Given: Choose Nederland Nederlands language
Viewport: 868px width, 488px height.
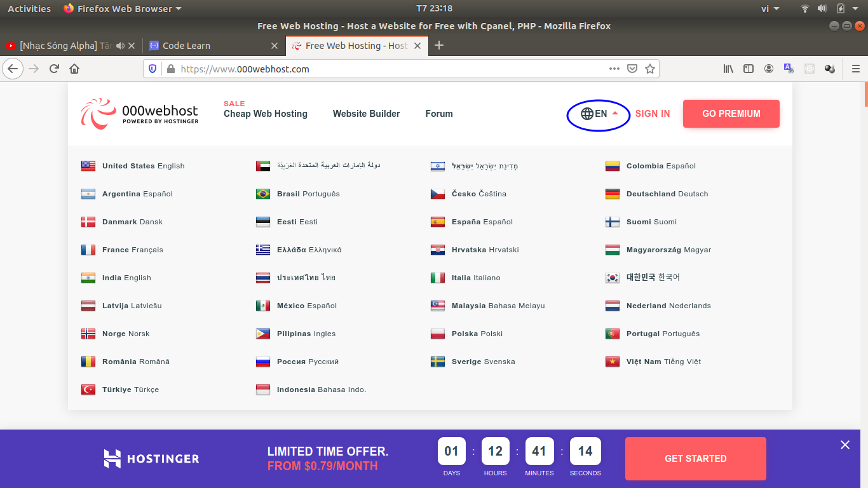Looking at the screenshot, I should pyautogui.click(x=658, y=306).
